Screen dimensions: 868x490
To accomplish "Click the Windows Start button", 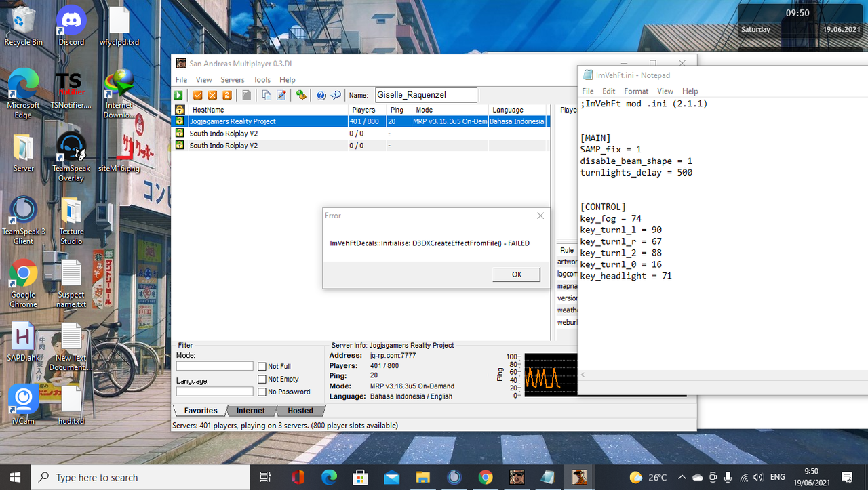I will (x=16, y=477).
